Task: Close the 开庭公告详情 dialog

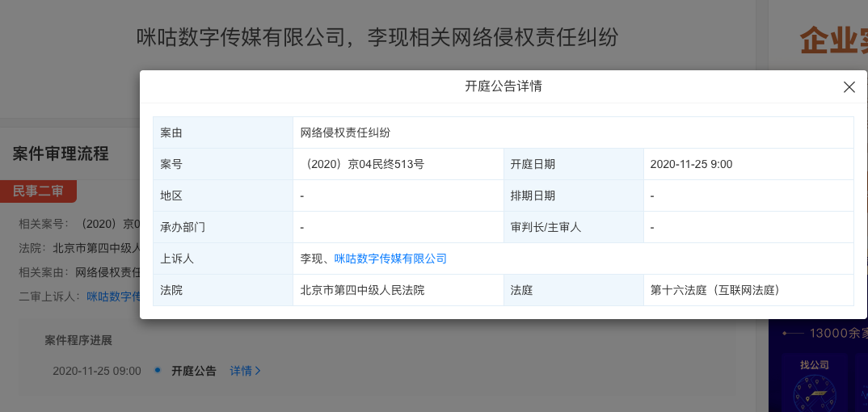Action: pos(849,86)
